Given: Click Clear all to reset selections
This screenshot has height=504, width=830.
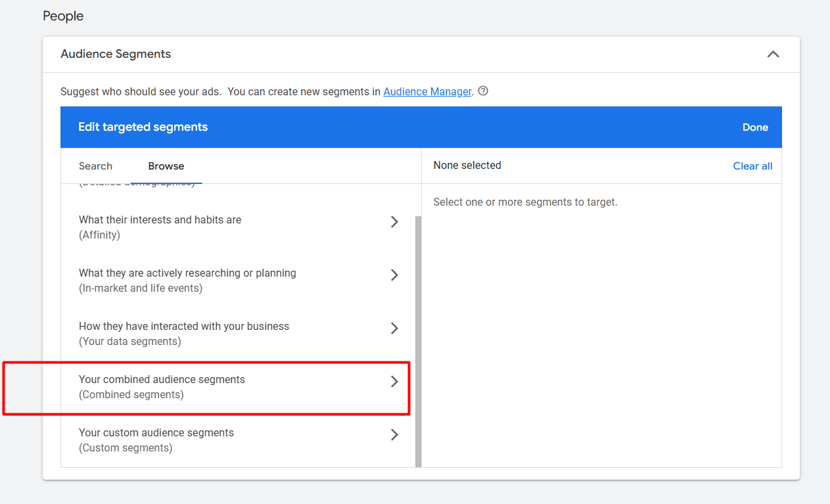Looking at the screenshot, I should (x=752, y=166).
